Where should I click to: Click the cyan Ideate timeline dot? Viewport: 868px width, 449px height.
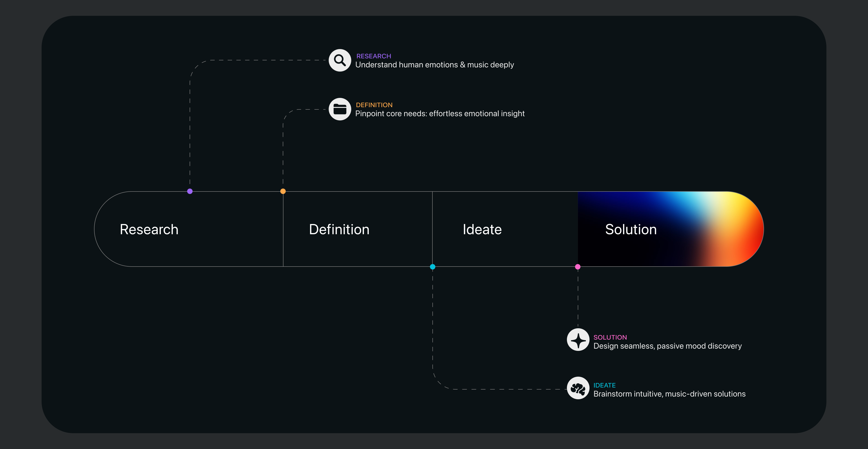[x=433, y=267]
